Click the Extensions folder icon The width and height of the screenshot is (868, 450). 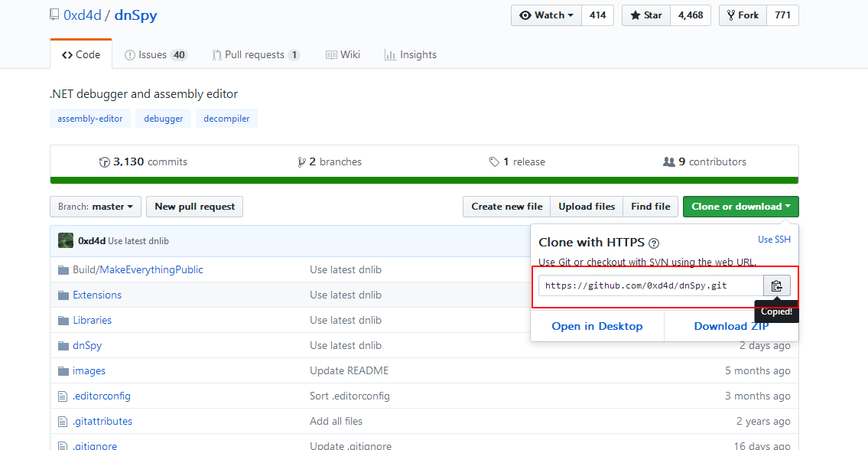63,295
